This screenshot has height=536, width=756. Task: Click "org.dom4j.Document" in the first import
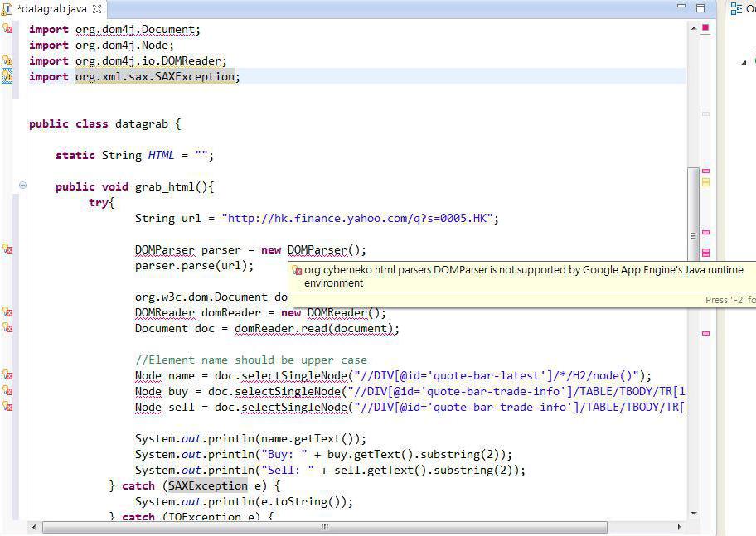pyautogui.click(x=135, y=29)
